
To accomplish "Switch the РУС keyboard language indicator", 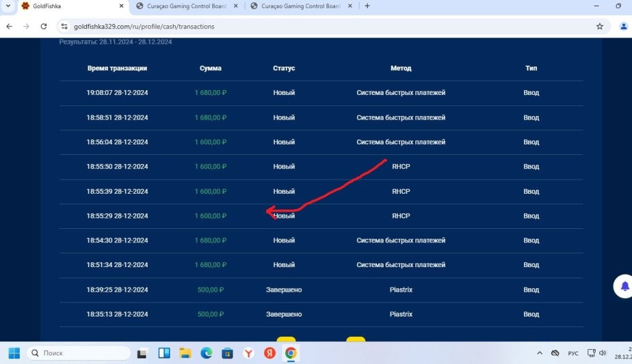I will (573, 353).
